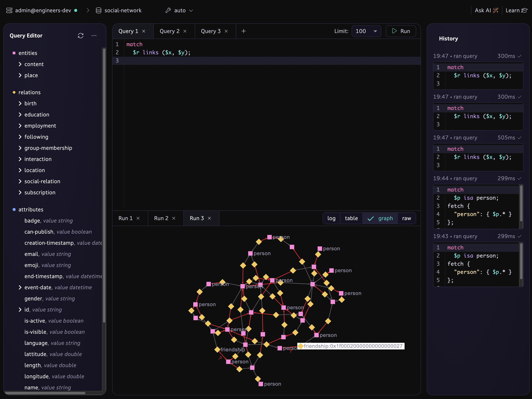532x399 pixels.
Task: Click the server icon beside admin@engineers-dev
Action: point(9,10)
